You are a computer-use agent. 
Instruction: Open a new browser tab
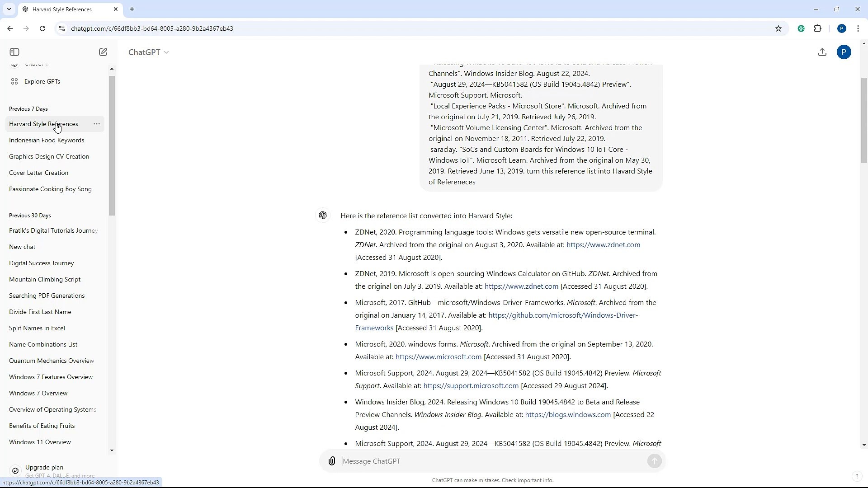click(x=132, y=9)
